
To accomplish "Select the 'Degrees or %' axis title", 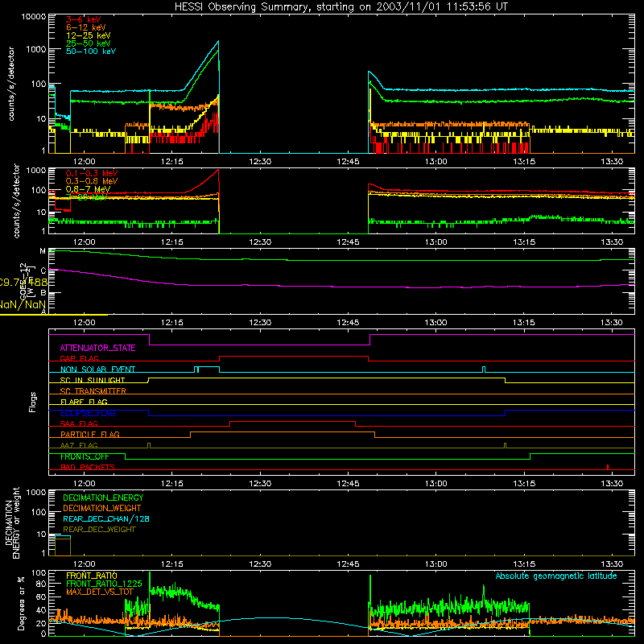I will [x=21, y=603].
